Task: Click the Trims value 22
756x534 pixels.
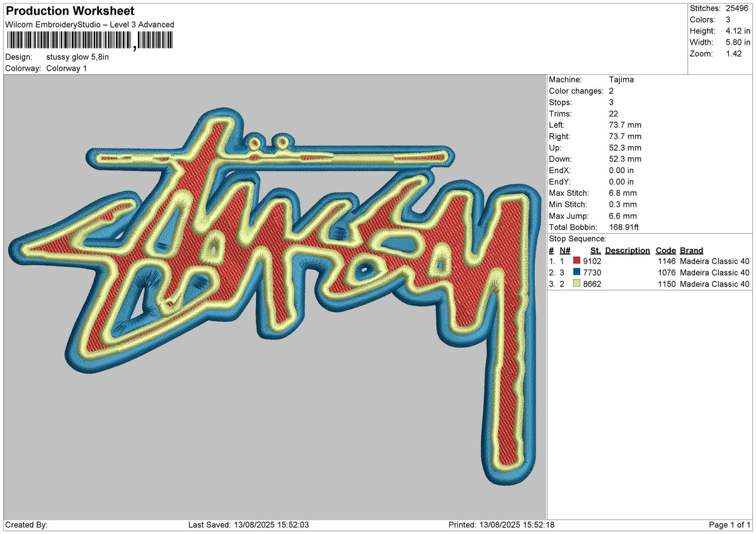Action: [x=614, y=114]
